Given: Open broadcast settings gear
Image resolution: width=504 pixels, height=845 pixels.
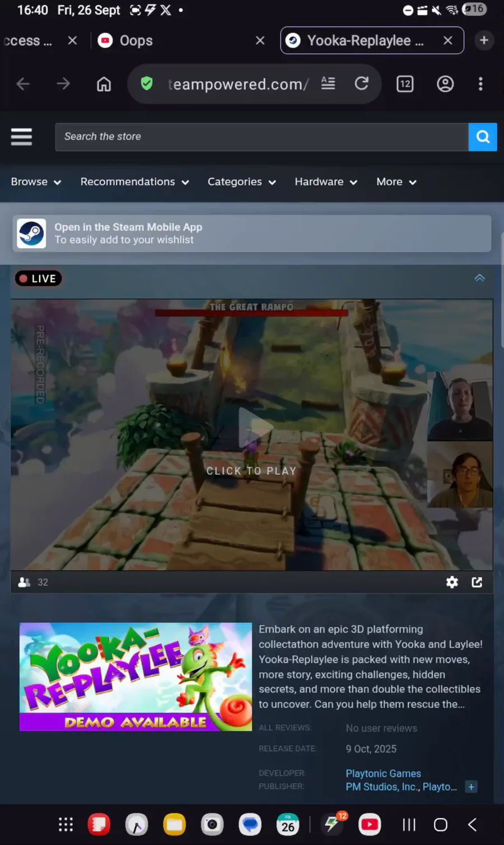Looking at the screenshot, I should (452, 582).
